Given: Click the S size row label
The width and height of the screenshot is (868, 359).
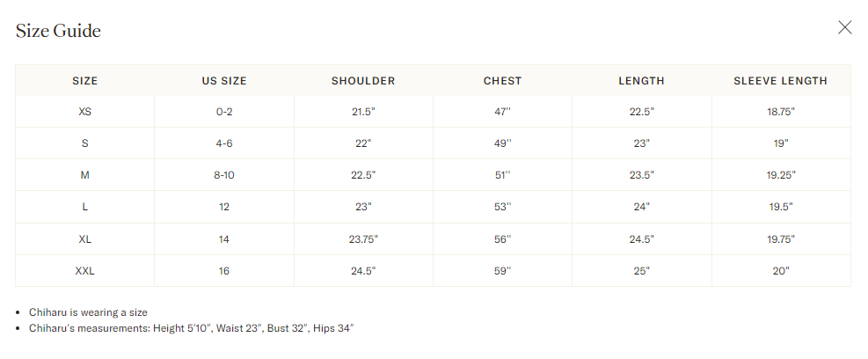Looking at the screenshot, I should coord(84,143).
